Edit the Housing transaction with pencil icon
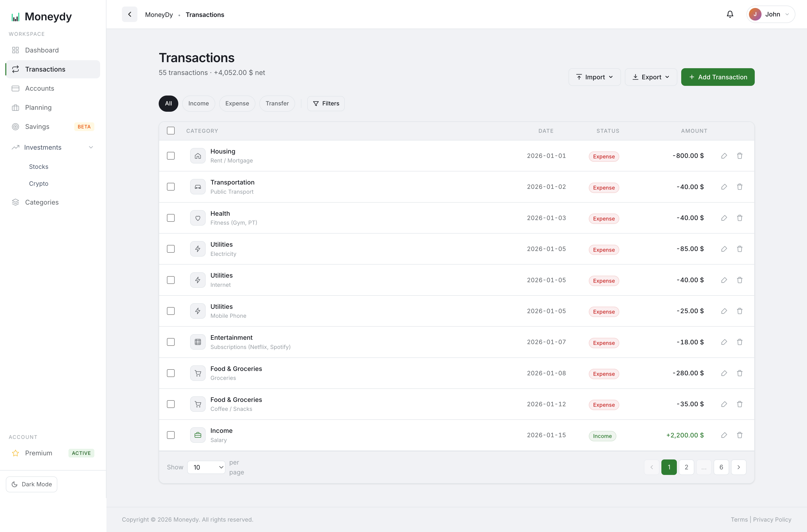The height and width of the screenshot is (532, 807). point(724,156)
